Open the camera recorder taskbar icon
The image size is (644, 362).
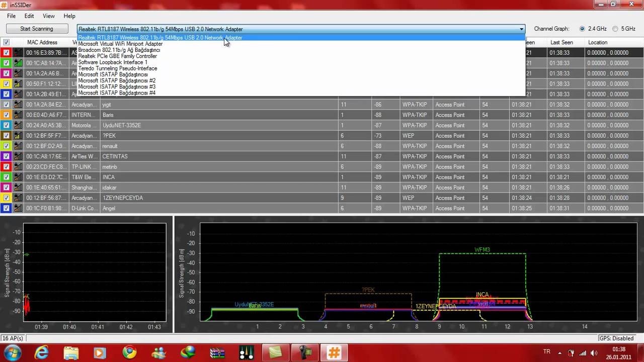pos(305,352)
